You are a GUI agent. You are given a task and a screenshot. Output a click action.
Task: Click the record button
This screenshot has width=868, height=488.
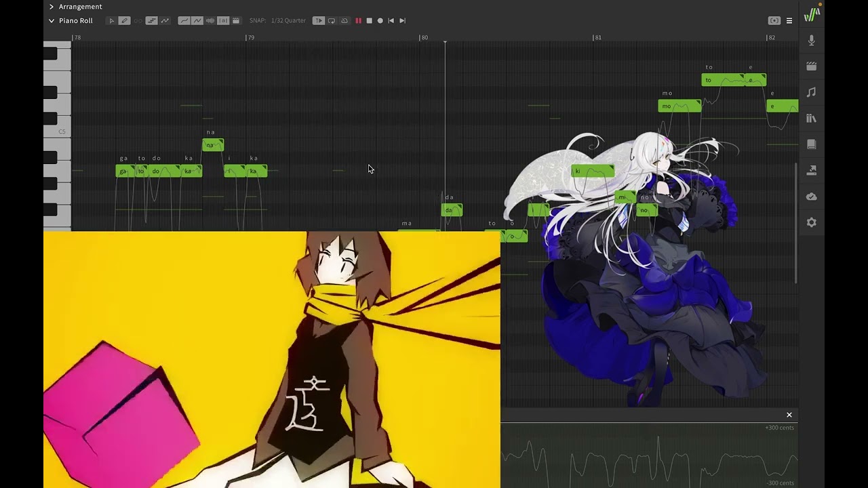[380, 21]
